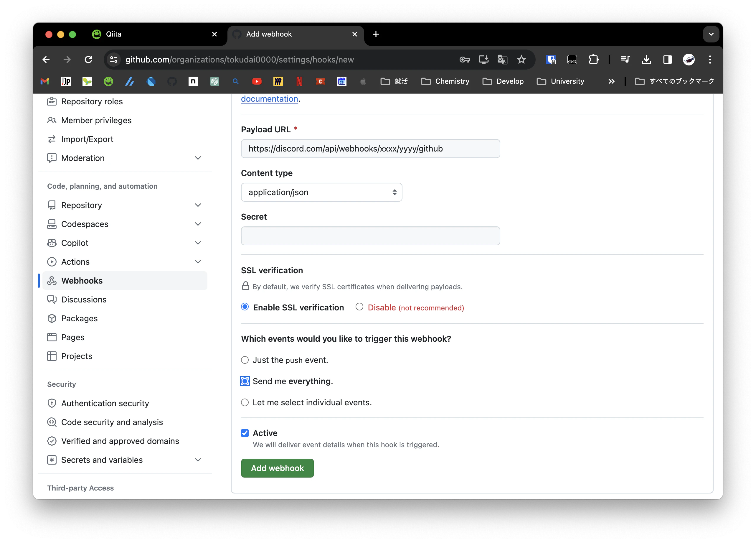
Task: Click the green Add webhook button
Action: tap(277, 468)
